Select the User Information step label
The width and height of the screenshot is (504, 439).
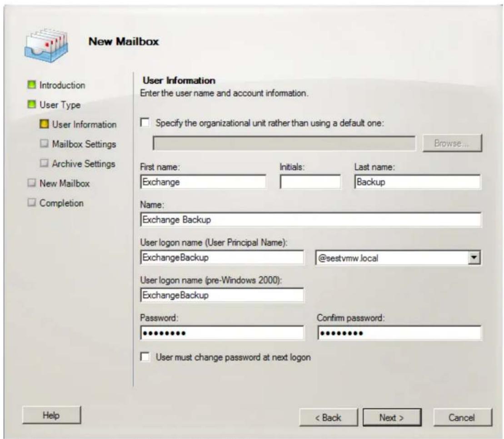pyautogui.click(x=84, y=125)
